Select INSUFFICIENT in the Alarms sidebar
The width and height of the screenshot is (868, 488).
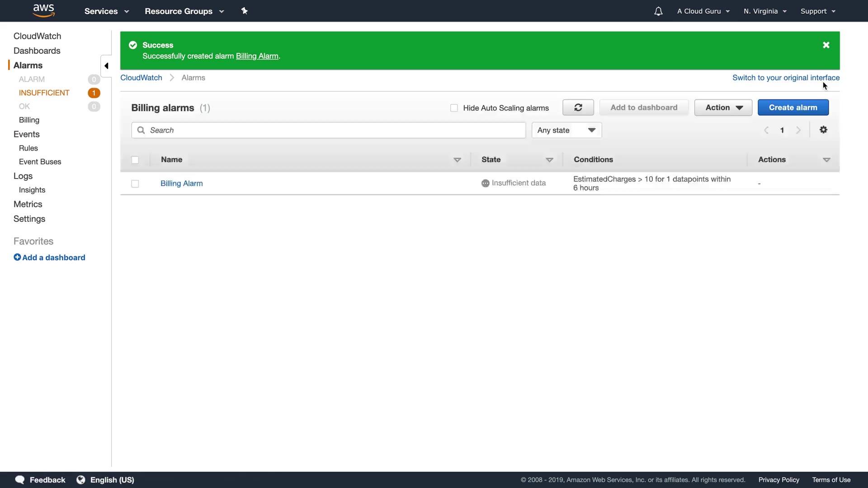tap(44, 93)
